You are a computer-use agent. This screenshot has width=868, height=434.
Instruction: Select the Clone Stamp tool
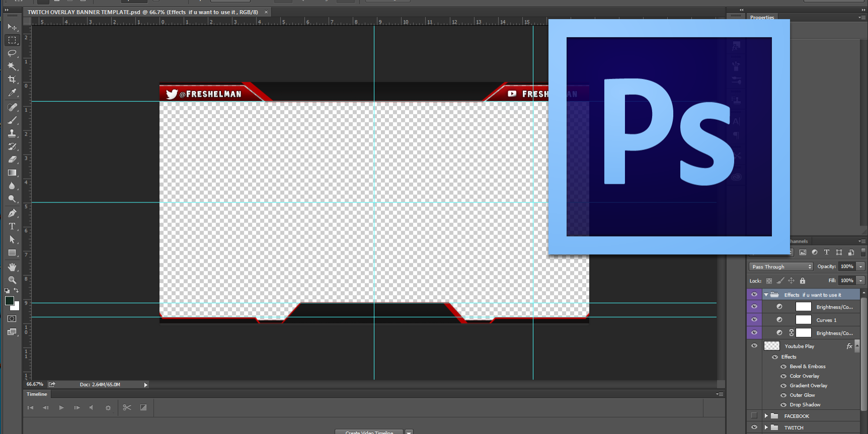[12, 133]
